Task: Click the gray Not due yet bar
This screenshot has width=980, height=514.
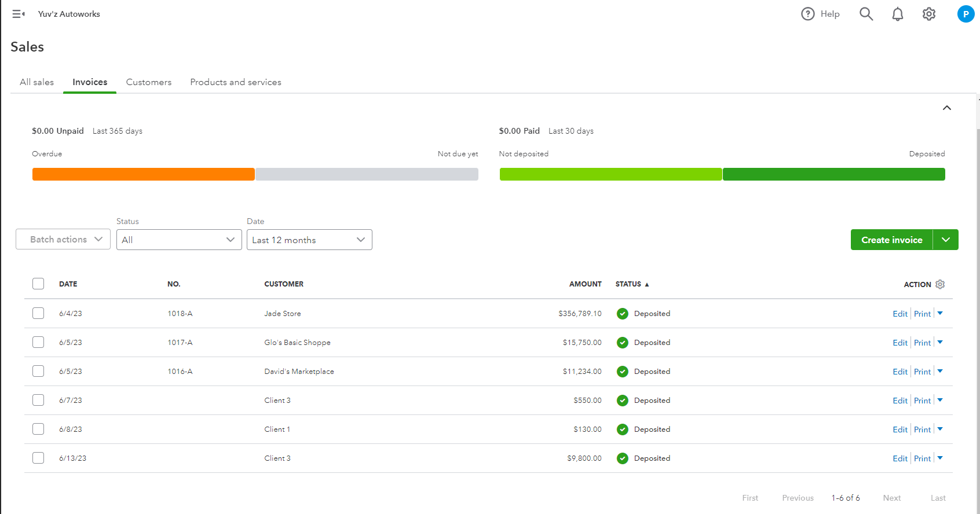Action: 367,174
